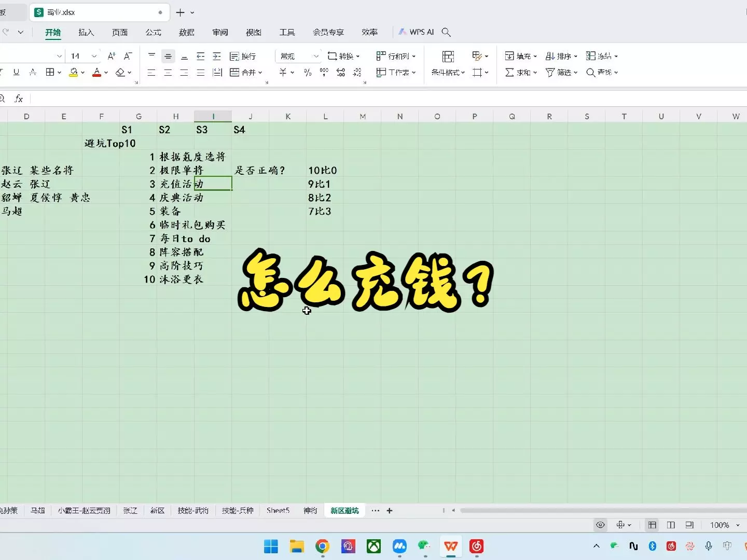Add a new sheet with plus icon

[390, 511]
